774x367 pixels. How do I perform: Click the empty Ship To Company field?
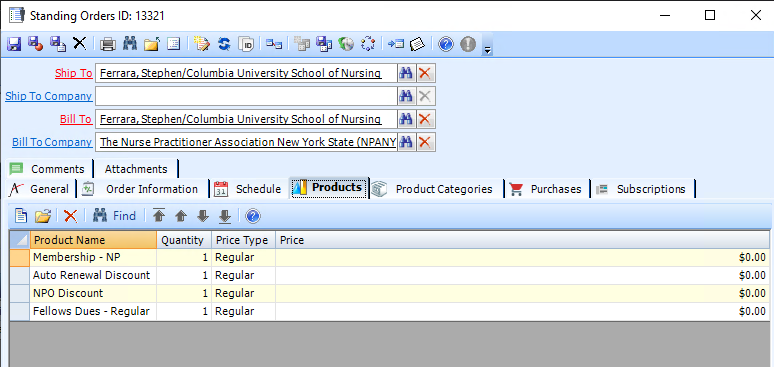246,96
